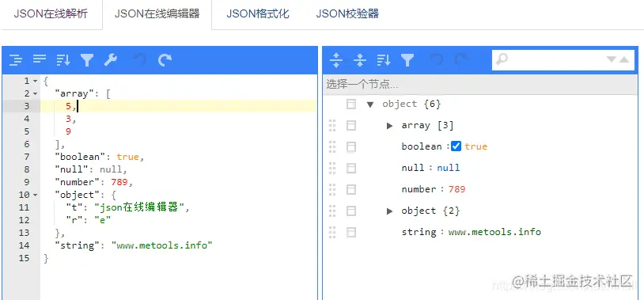This screenshot has height=300, width=644.
Task: Click the 789 value in tree view
Action: click(x=456, y=189)
